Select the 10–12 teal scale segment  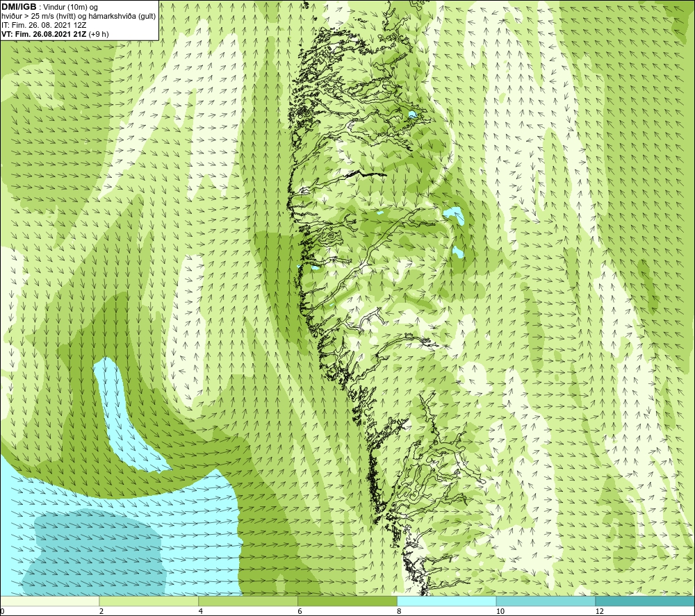click(546, 601)
